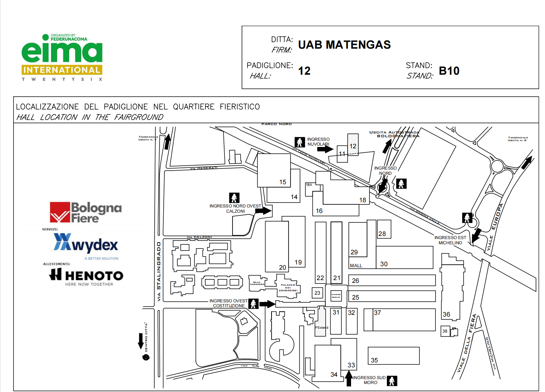Click pedestrian icon at Ingresso Ovest Costituzione

tap(254, 304)
